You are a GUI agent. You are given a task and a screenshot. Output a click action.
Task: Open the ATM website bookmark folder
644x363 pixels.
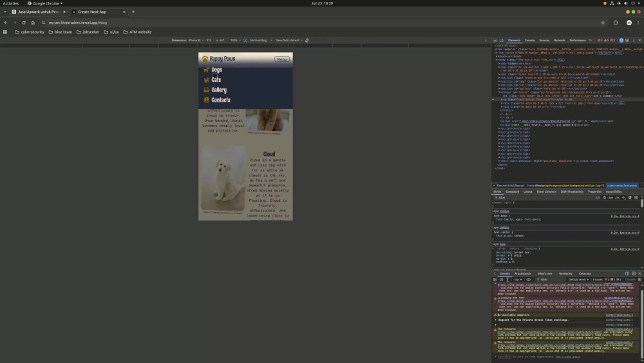tap(137, 32)
